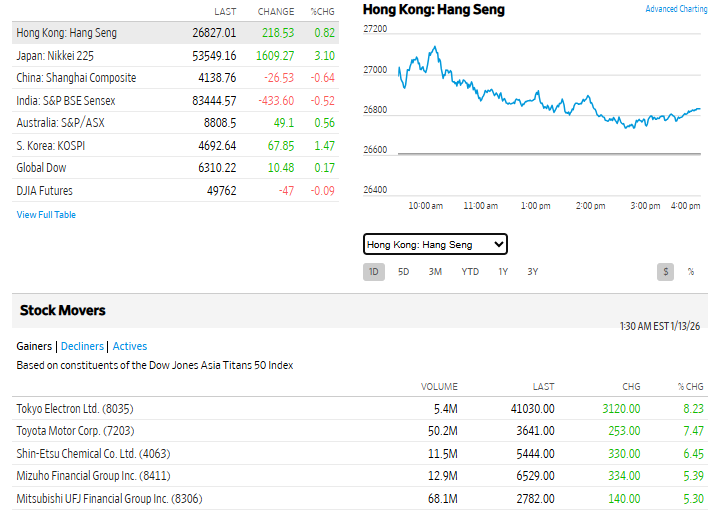Click the KOSPI last value 4692.64
714x513 pixels.
tap(217, 146)
